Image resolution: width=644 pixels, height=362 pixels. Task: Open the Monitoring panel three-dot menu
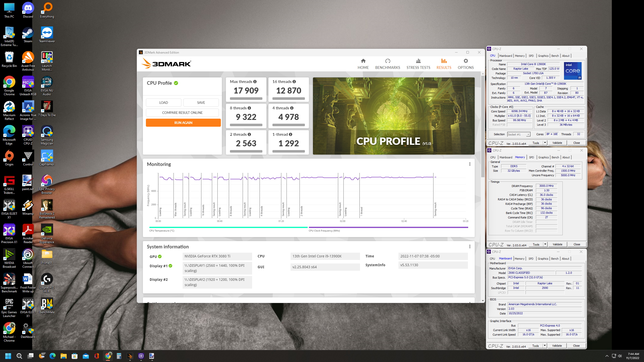tap(470, 164)
